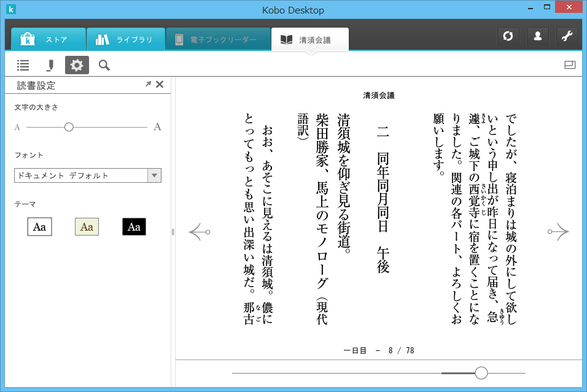Select the bookmark/annotation pen icon
Screen dimensions: 587x392
pyautogui.click(x=50, y=65)
